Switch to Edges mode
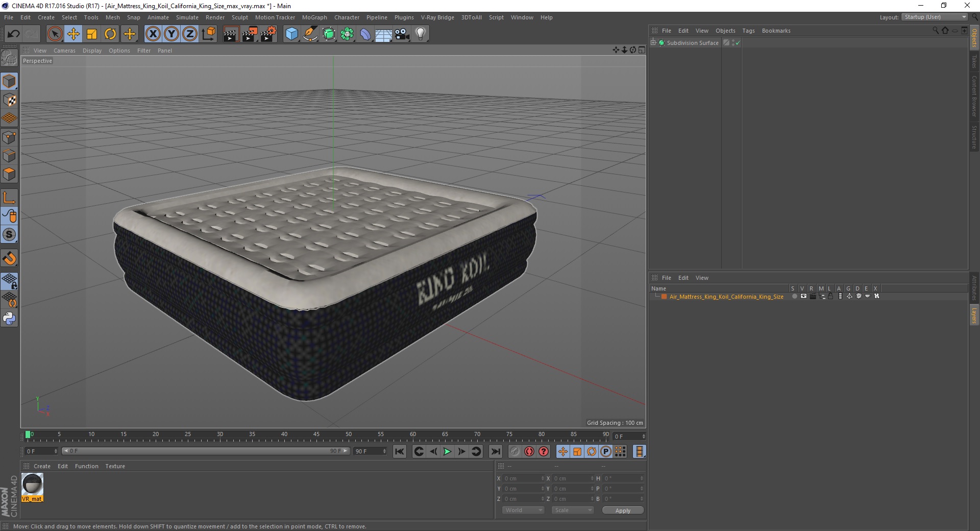This screenshot has width=980, height=531. tap(9, 156)
